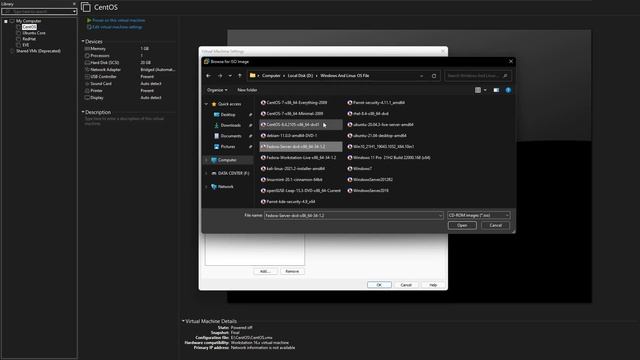Screen dimensions: 640x360
Task: Expand the DATA CENTER (F:) node
Action: coord(206,173)
